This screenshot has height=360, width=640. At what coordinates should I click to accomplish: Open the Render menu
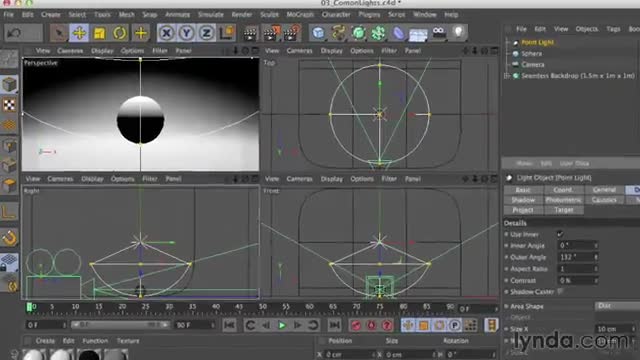(242, 15)
